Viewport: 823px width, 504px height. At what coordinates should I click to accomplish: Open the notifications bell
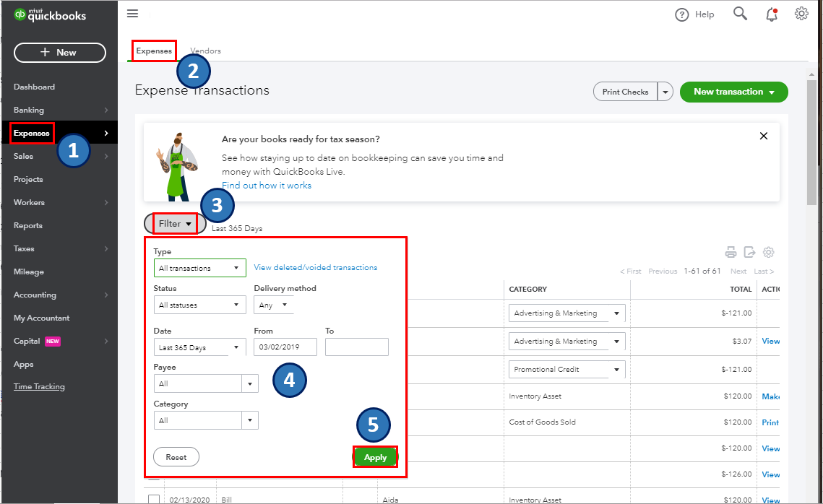[771, 14]
